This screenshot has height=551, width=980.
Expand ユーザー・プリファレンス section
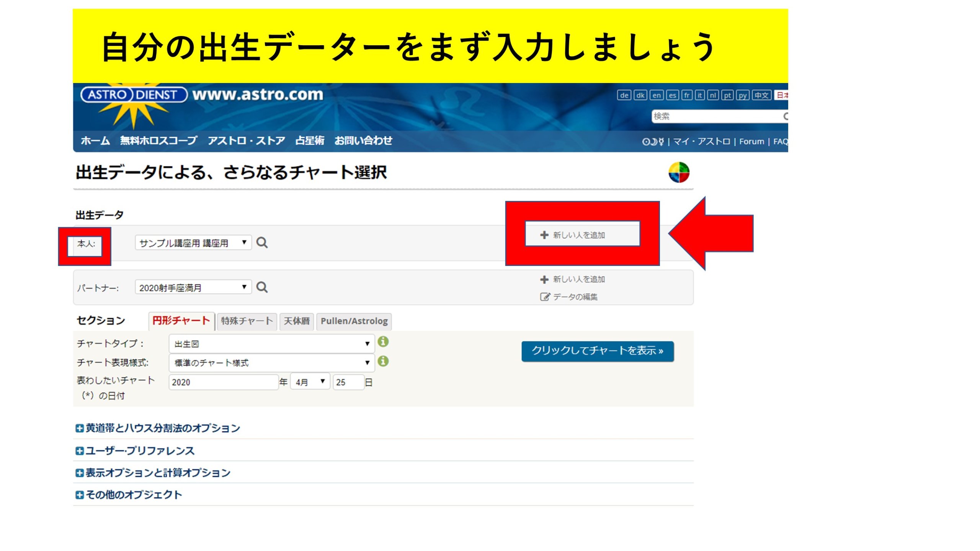tap(135, 451)
